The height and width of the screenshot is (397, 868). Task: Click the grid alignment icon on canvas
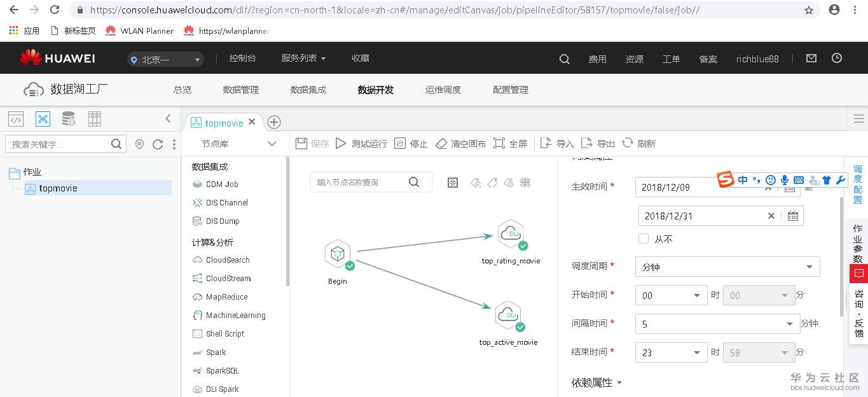point(525,183)
